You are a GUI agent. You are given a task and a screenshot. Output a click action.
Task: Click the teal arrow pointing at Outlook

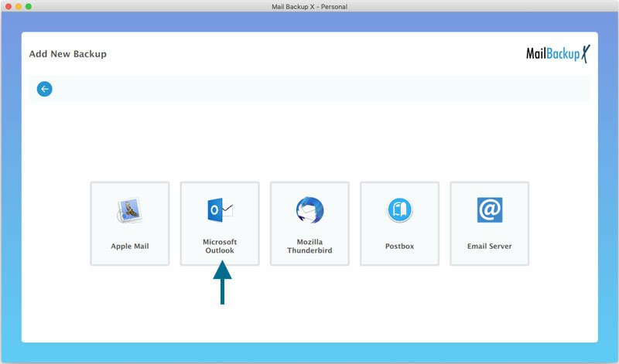point(222,282)
